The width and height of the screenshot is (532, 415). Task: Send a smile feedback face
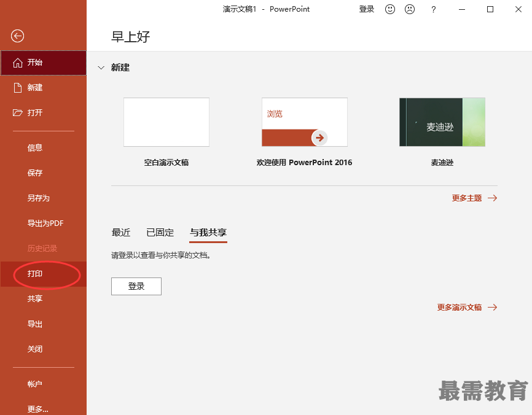click(390, 9)
